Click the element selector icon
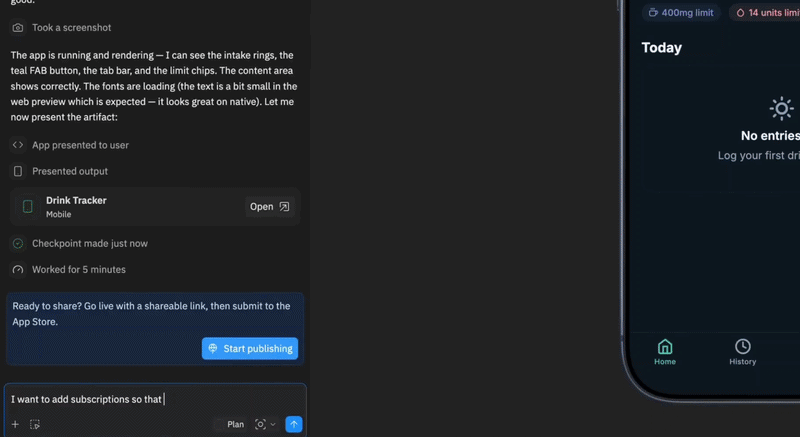Viewport: 800px width, 437px height. (35, 424)
